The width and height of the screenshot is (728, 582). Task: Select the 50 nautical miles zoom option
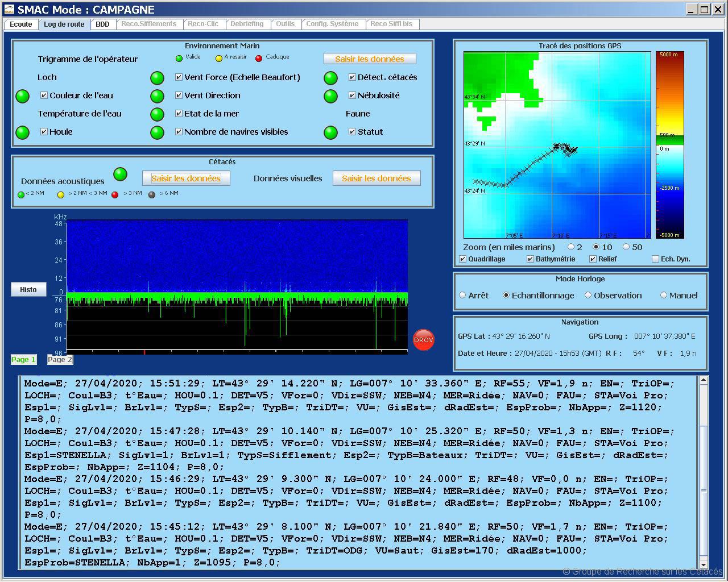(x=626, y=247)
